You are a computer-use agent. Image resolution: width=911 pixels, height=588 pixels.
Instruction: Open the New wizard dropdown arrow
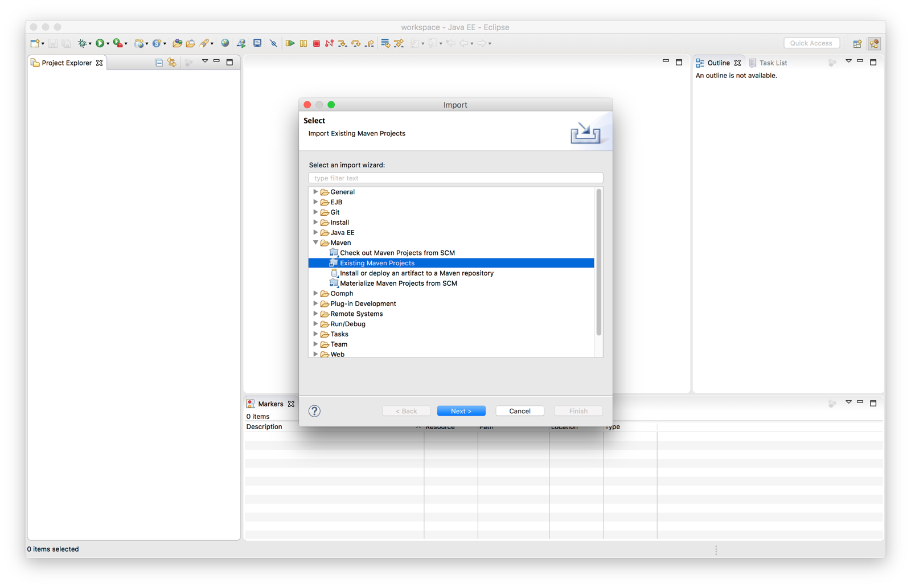coord(43,44)
